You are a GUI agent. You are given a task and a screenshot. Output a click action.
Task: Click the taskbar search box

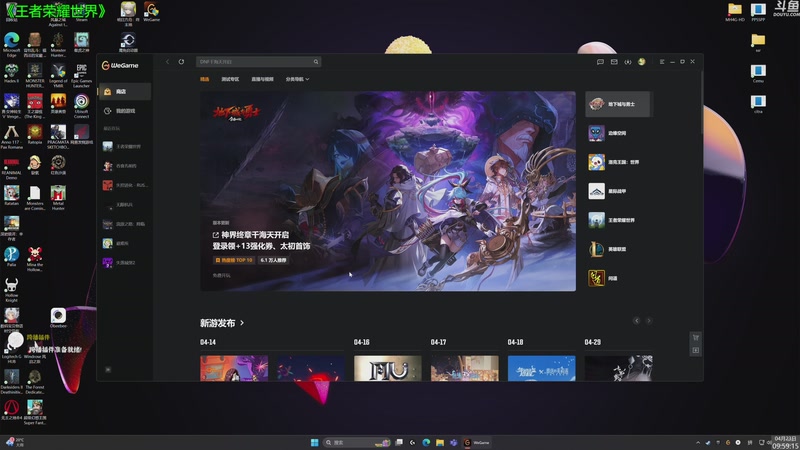coord(357,442)
